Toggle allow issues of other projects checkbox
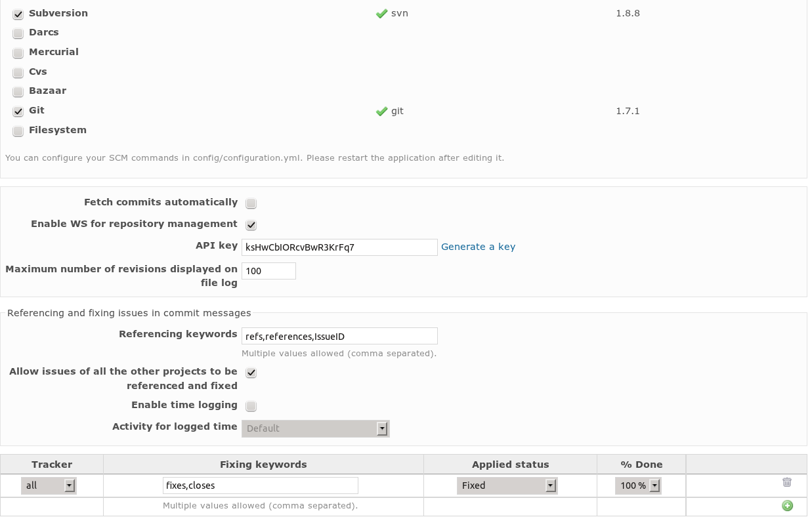Screen dimensions: 812x517 251,373
